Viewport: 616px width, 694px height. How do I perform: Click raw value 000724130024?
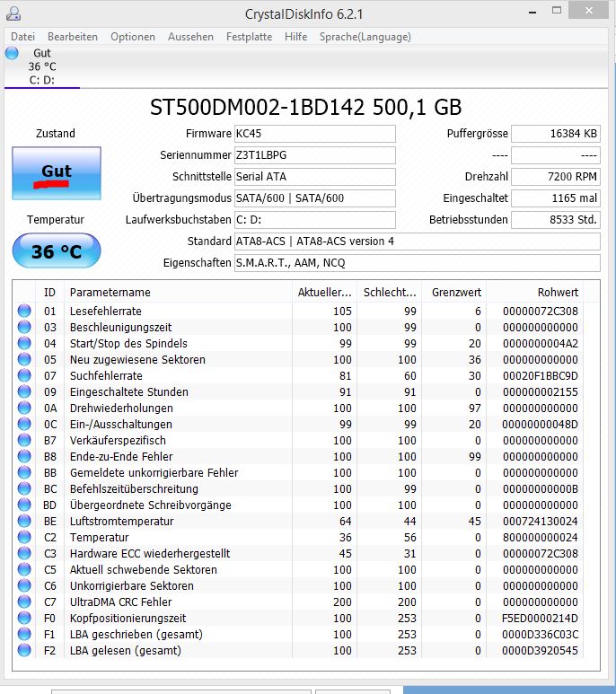click(540, 522)
